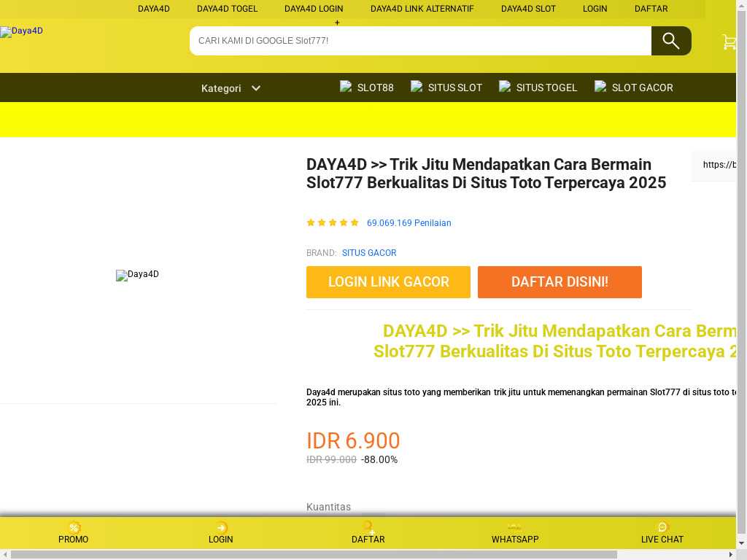Click the https:// text box at right
Viewport: 747px width, 560px height.
pyautogui.click(x=714, y=166)
